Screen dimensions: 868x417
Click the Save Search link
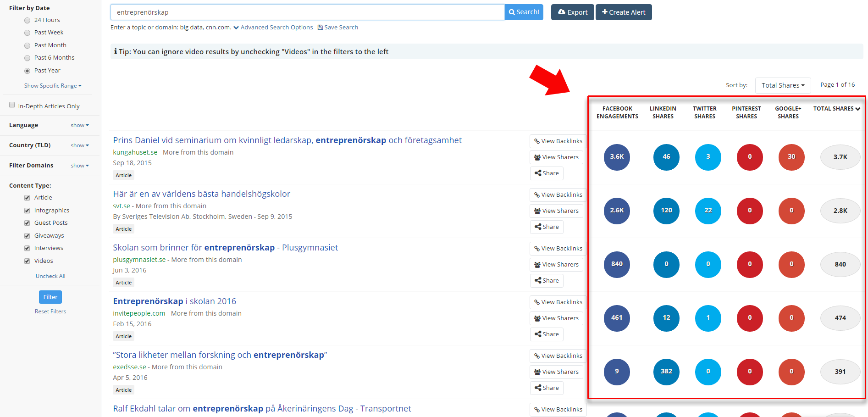pos(338,28)
